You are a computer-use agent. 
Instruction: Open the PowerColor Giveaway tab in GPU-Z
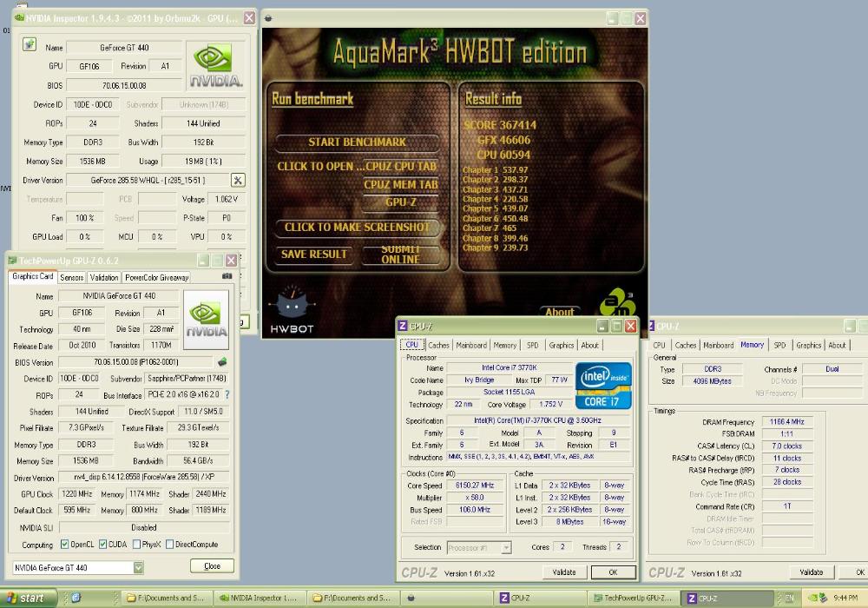point(156,277)
